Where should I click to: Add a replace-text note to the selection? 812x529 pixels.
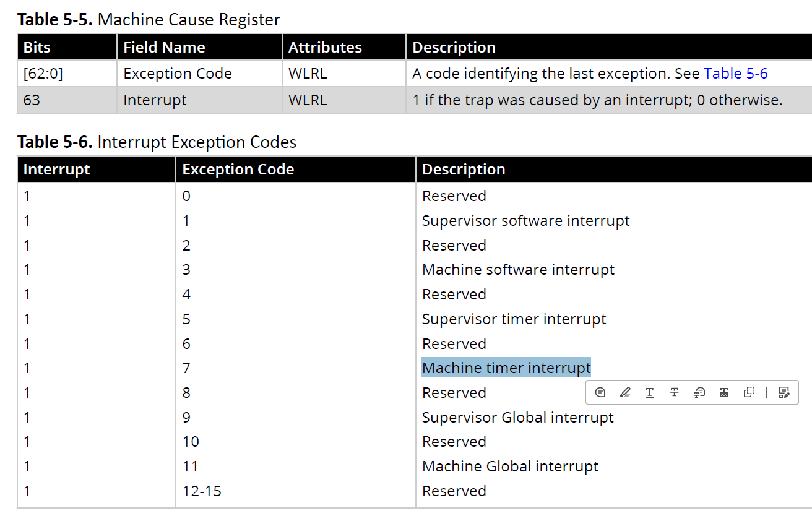[x=699, y=392]
